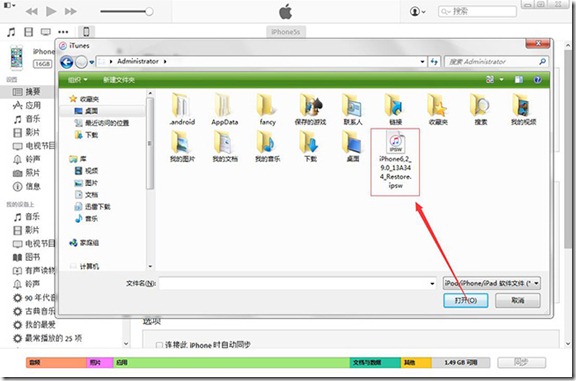
Task: Open the 搜索 folder
Action: pos(480,109)
